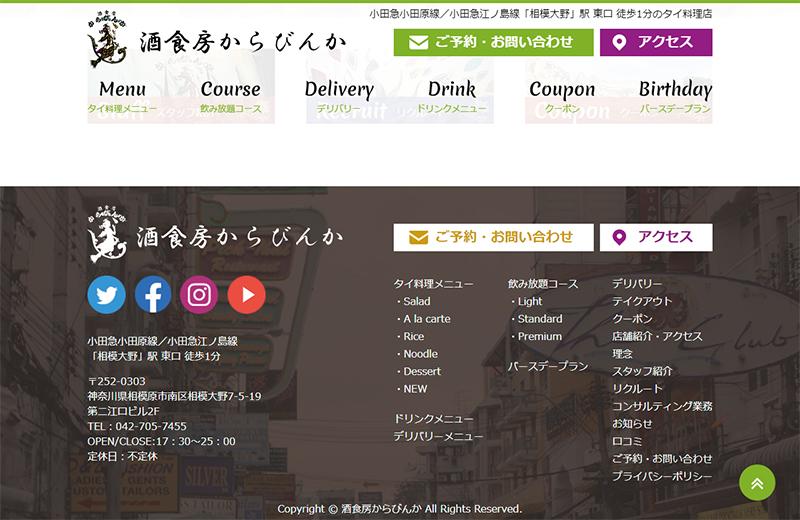
Task: Open the red YouTube play icon
Action: click(246, 294)
